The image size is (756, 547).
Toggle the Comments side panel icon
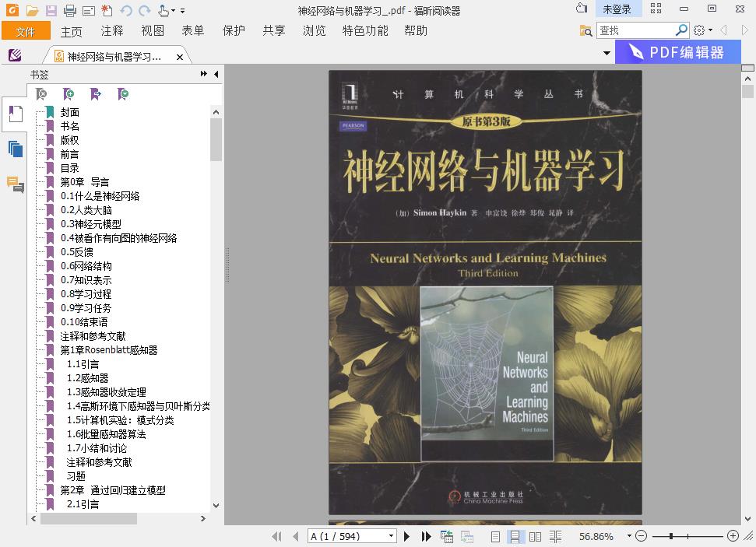(16, 184)
